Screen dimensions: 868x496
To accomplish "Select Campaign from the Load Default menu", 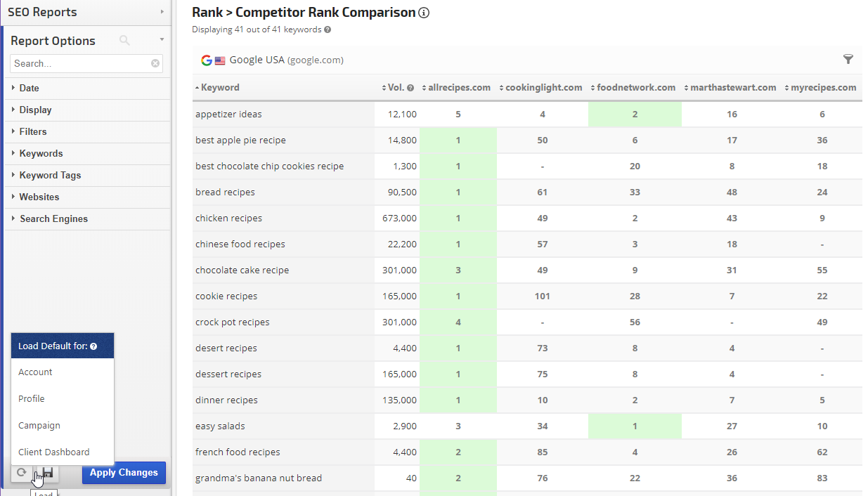I will [39, 425].
